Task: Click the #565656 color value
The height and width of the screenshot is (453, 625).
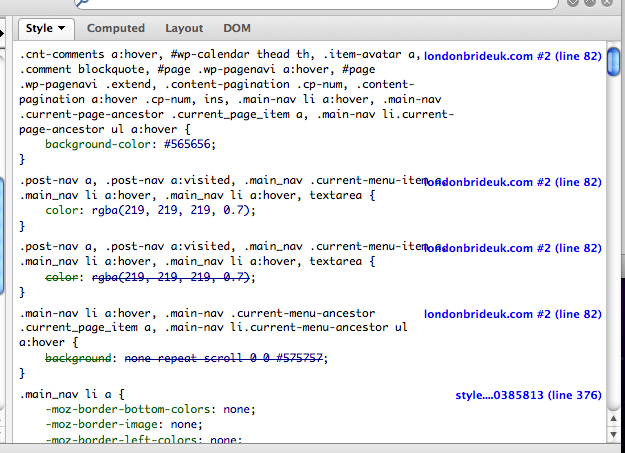Action: click(187, 144)
